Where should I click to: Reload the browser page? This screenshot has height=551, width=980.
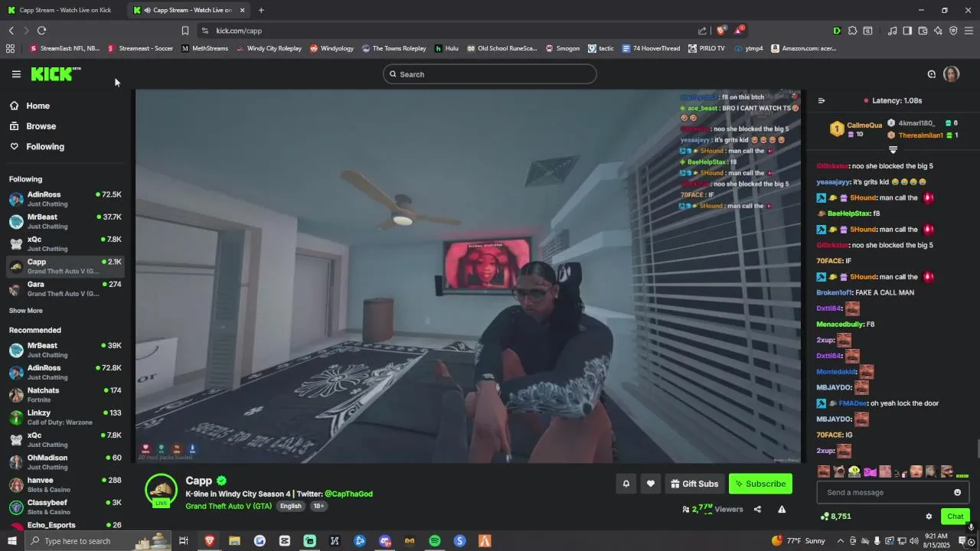pyautogui.click(x=41, y=31)
